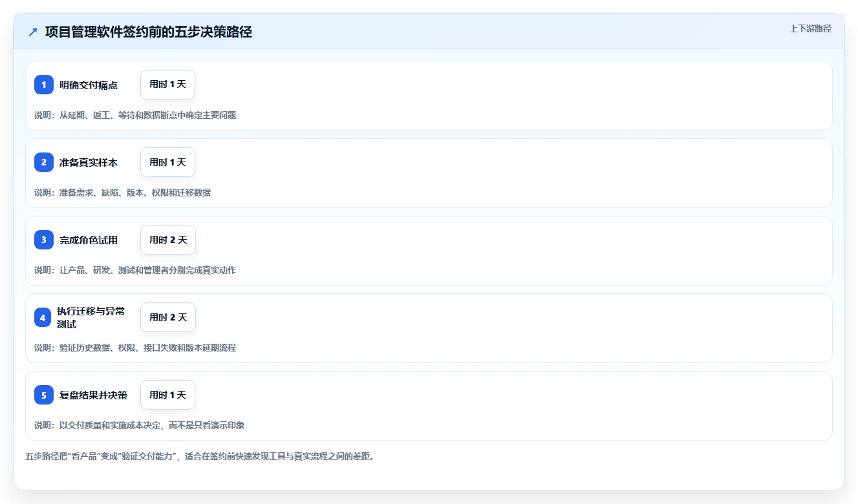858x504 pixels.
Task: Click the step 3 number badge
Action: [44, 240]
